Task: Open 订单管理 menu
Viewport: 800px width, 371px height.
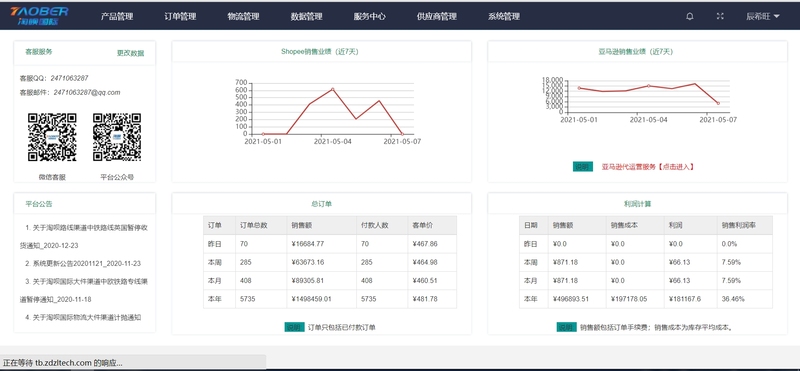Action: (180, 16)
